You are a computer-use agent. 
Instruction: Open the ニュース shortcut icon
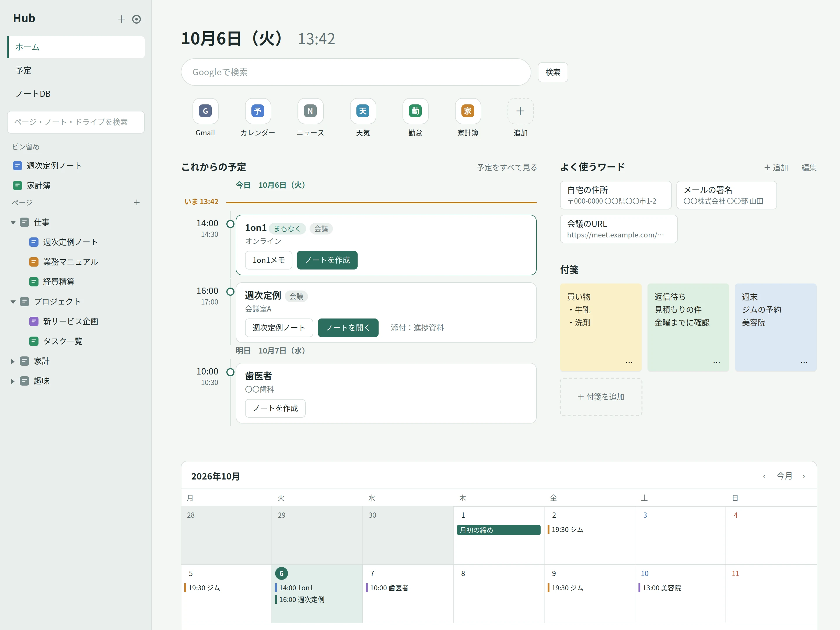coord(310,111)
